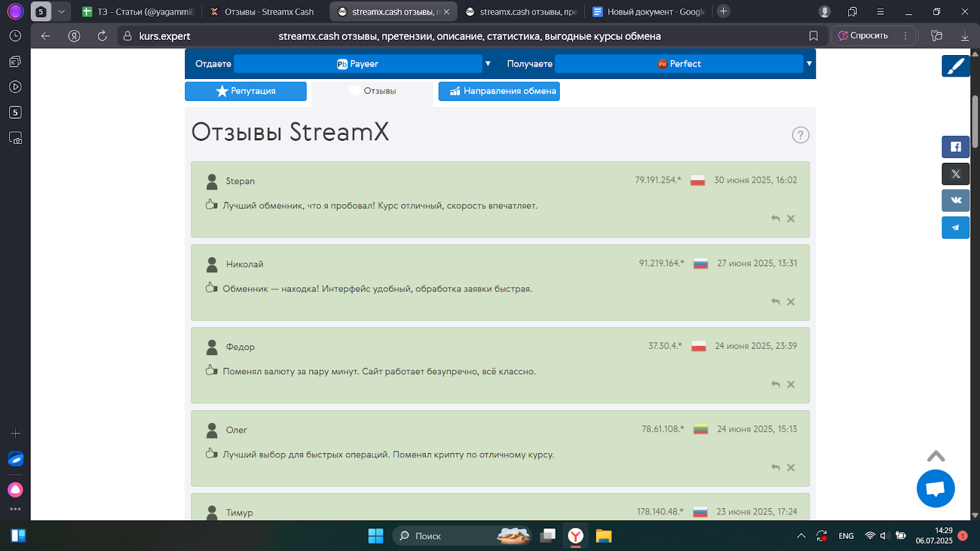Open the sidebar add plus icon
Viewport: 980px width, 551px height.
[15, 433]
